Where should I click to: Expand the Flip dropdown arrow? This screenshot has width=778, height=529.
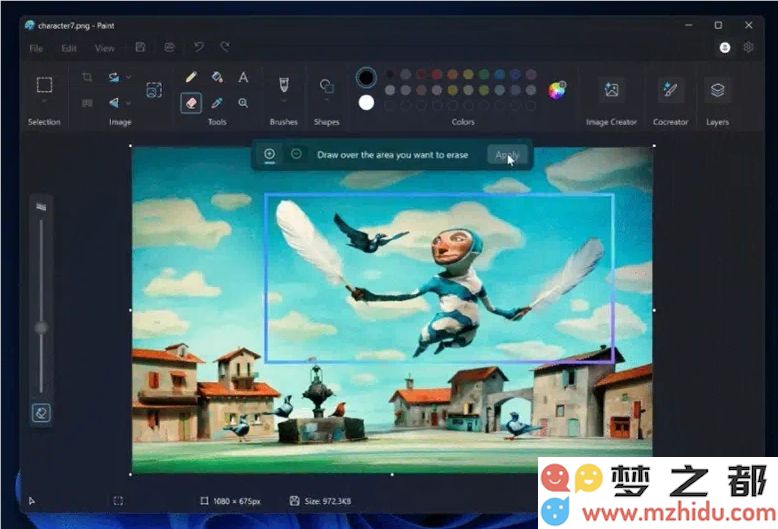129,103
